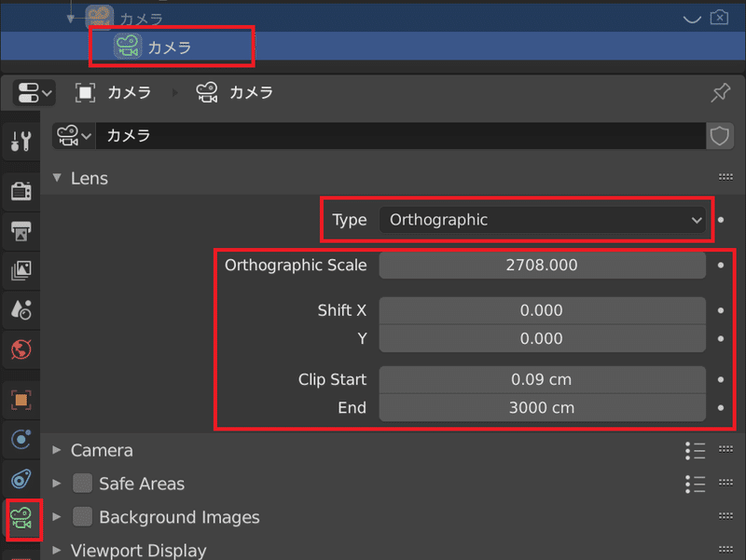Click the Clip End 3000 cm field
This screenshot has height=560, width=746.
coord(543,407)
